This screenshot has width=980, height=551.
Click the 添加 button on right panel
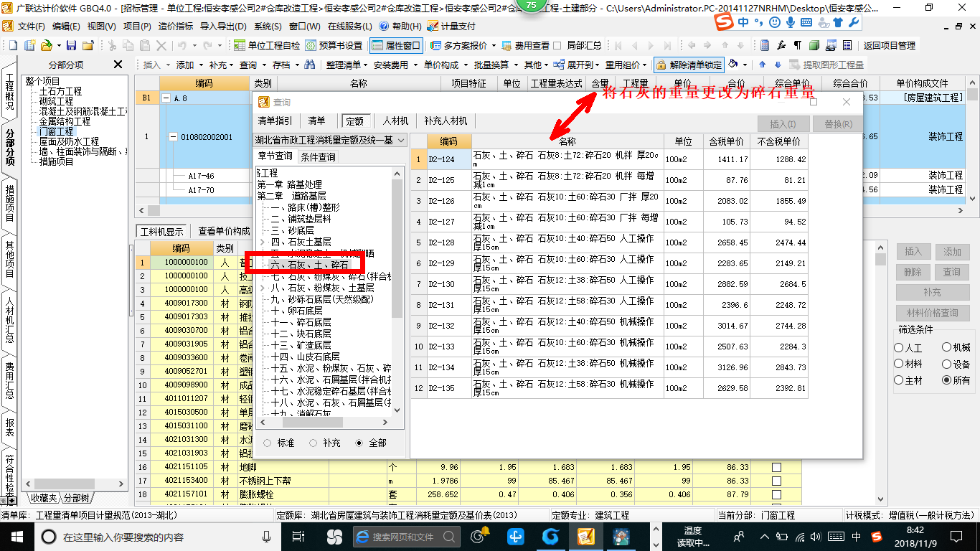tap(952, 252)
